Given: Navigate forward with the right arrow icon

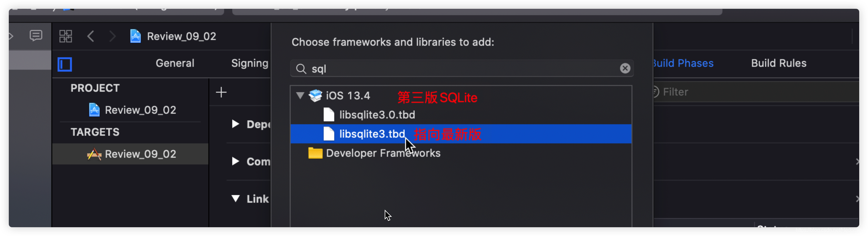Looking at the screenshot, I should point(112,36).
